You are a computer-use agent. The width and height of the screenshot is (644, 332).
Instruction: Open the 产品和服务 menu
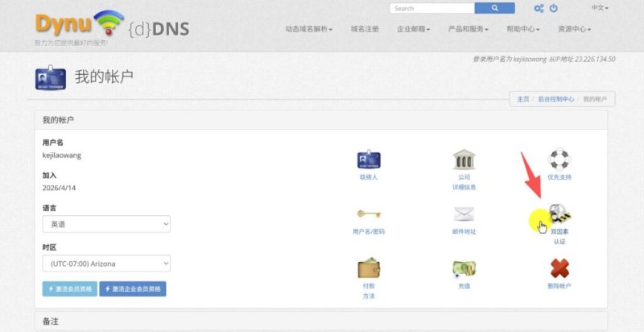pos(469,29)
